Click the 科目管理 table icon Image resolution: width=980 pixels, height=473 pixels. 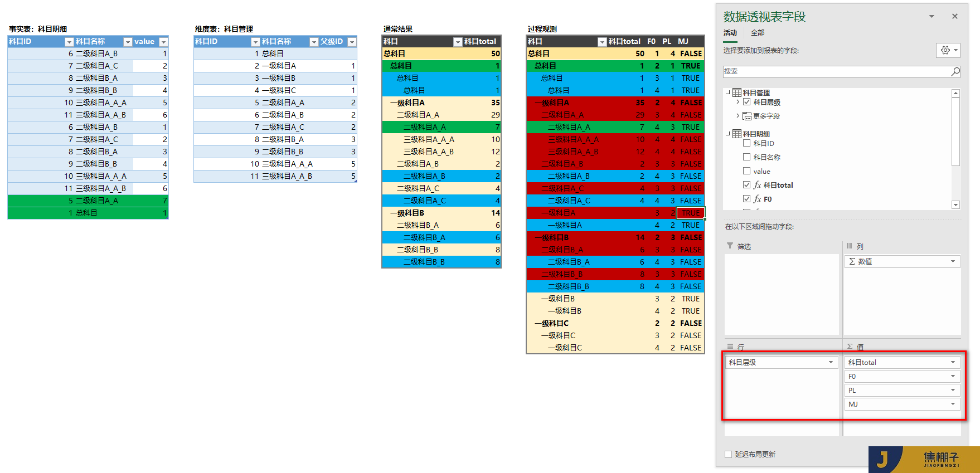[x=737, y=92]
